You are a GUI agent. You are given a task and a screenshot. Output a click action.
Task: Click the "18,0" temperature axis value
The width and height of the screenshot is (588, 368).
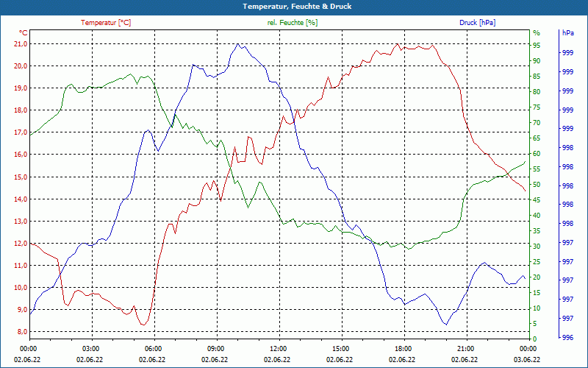click(x=21, y=110)
